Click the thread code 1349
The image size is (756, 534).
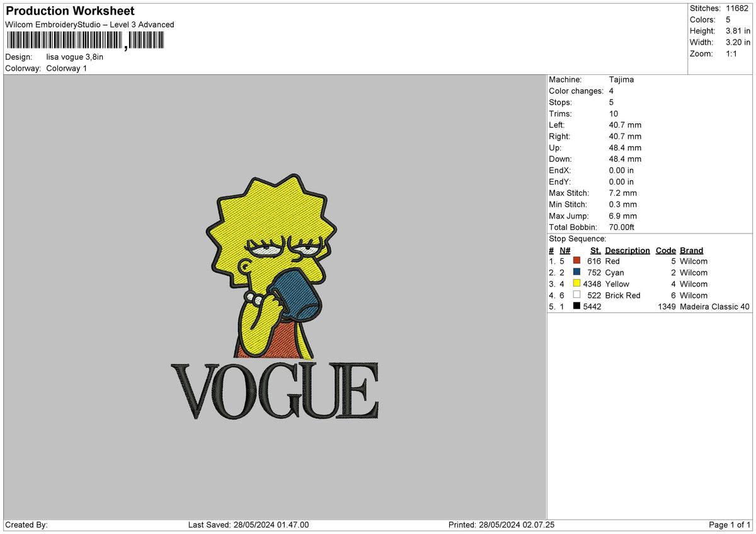pos(667,307)
